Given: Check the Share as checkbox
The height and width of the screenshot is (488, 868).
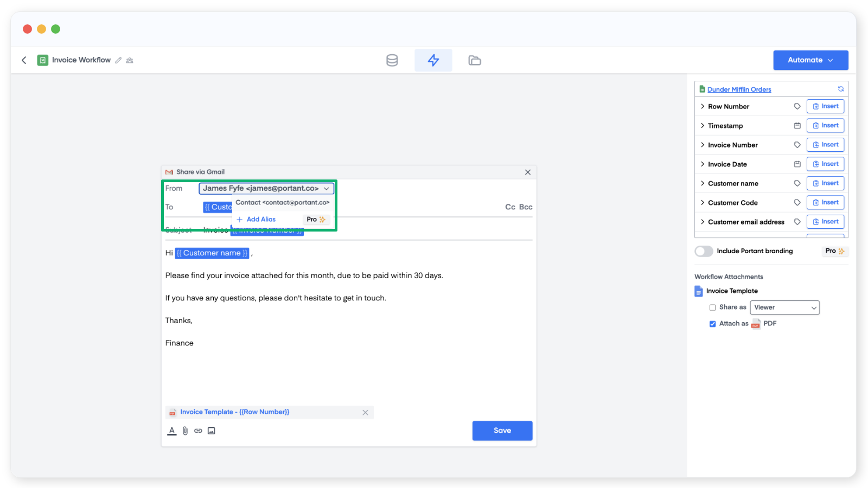Looking at the screenshot, I should 712,307.
